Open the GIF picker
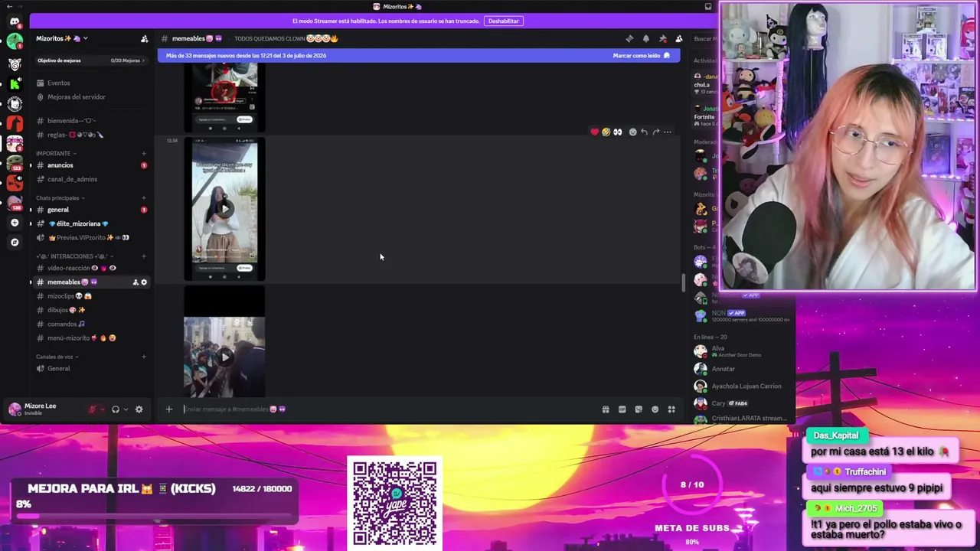 (x=622, y=409)
